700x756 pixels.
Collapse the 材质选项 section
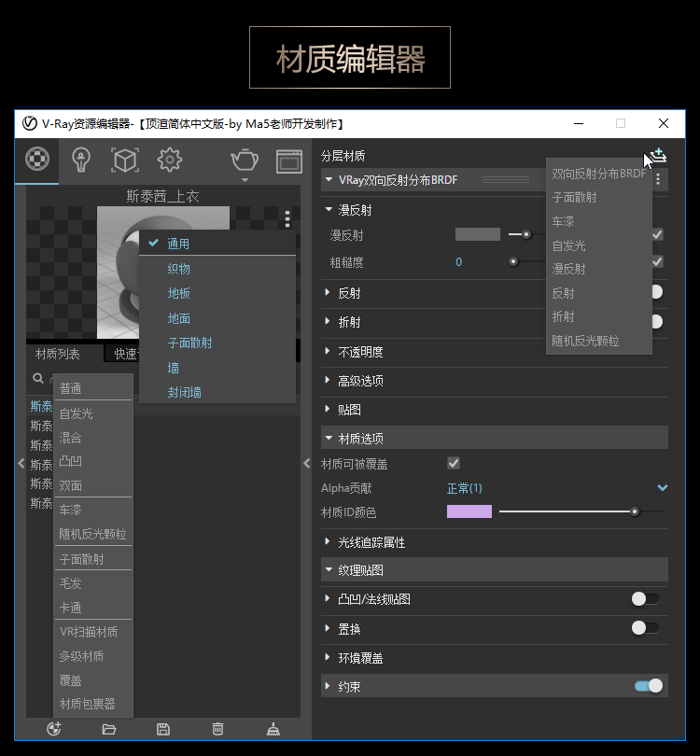329,438
